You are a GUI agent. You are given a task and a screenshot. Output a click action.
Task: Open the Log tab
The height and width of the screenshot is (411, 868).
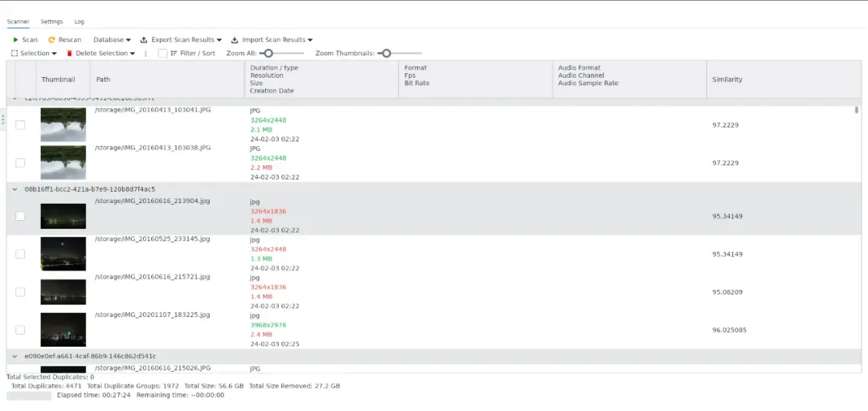[79, 22]
